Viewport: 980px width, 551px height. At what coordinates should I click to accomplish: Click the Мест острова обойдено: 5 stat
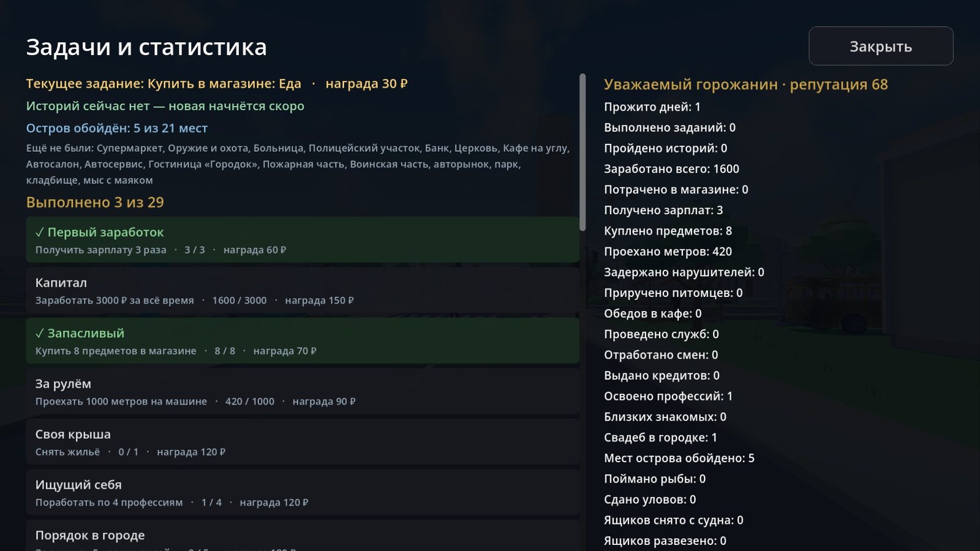[679, 458]
